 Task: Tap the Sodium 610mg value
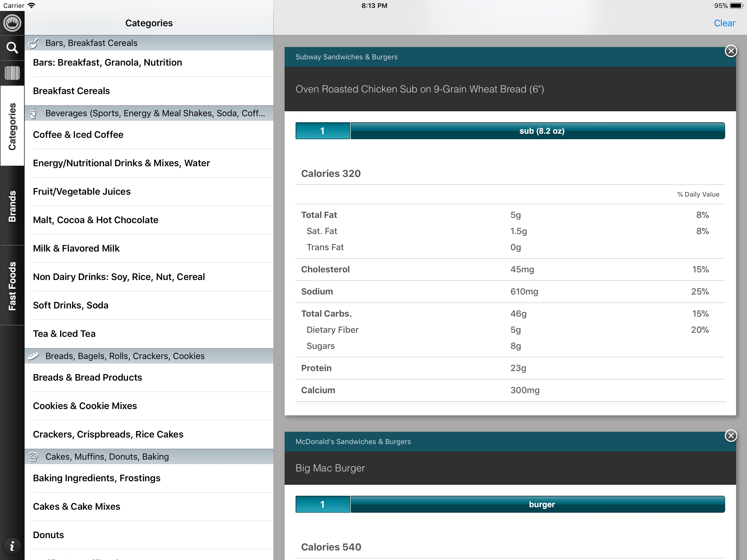[524, 292]
